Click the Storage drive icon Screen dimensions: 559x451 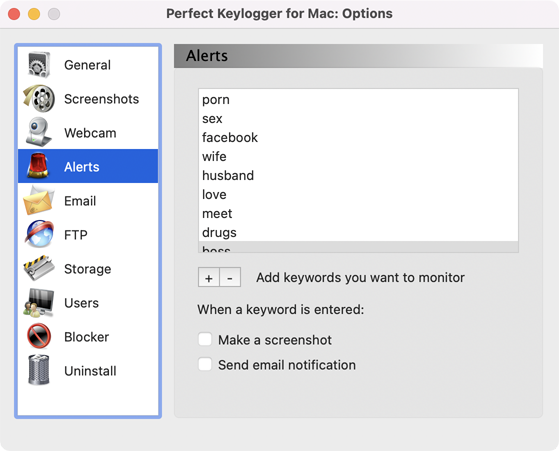(x=39, y=268)
